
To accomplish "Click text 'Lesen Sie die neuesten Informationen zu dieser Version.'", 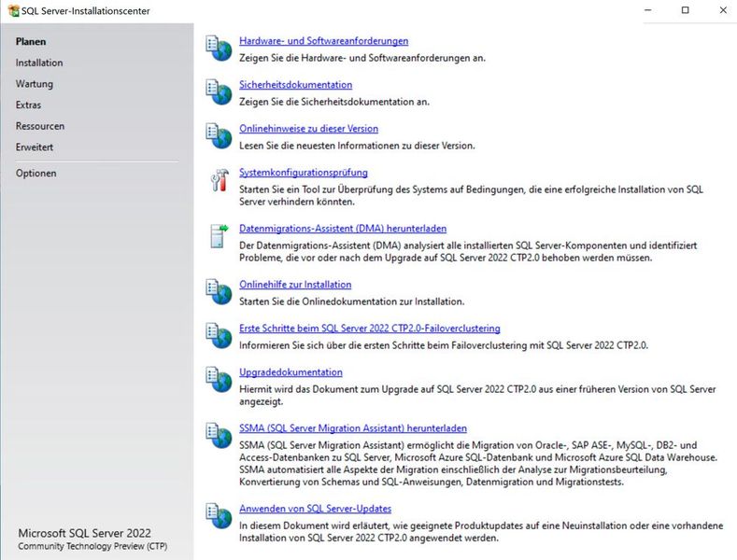I will tap(357, 146).
